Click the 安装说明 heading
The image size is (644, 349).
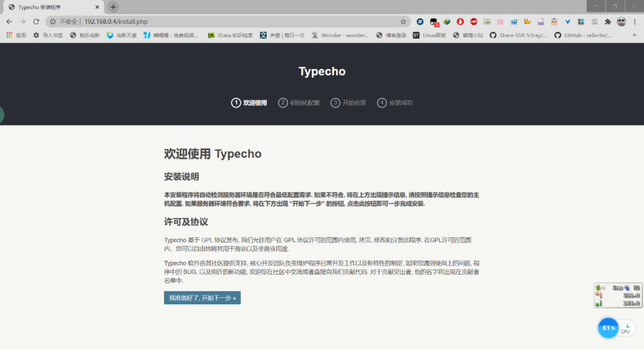pos(181,177)
